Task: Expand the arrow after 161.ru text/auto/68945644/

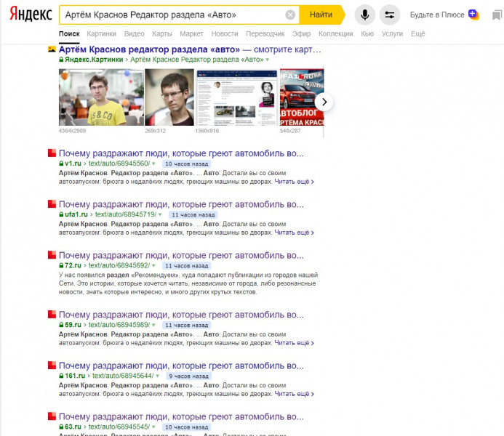Action: click(x=158, y=376)
